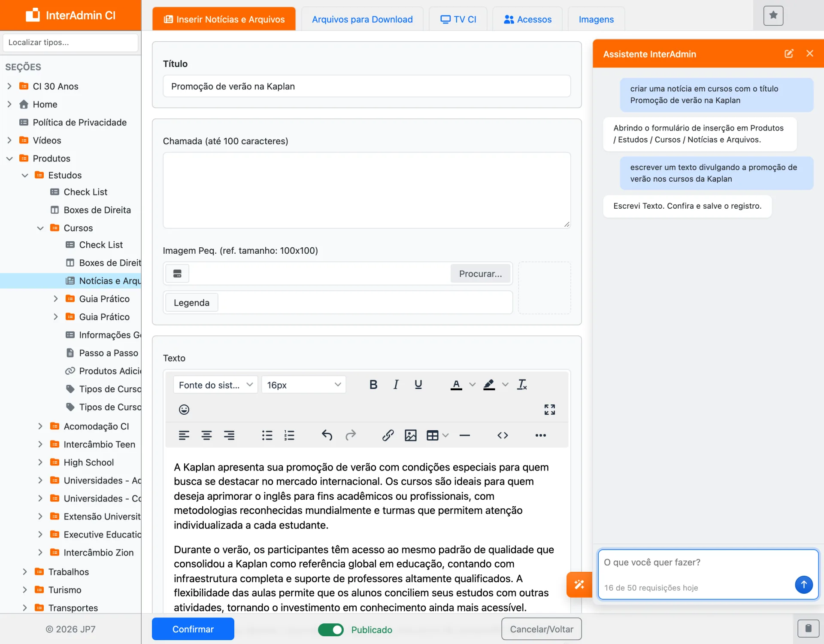Select Política de Privacidade in sidebar

(x=80, y=122)
